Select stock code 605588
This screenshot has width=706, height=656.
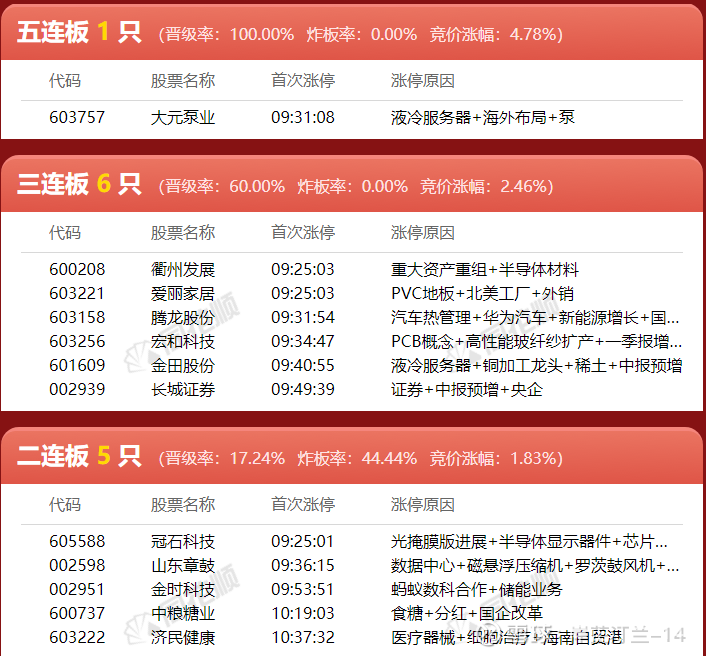77,541
